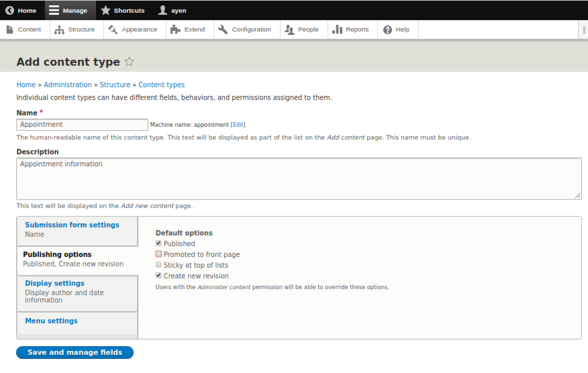The height and width of the screenshot is (373, 588).
Task: Click the Content page icon
Action: tap(10, 30)
